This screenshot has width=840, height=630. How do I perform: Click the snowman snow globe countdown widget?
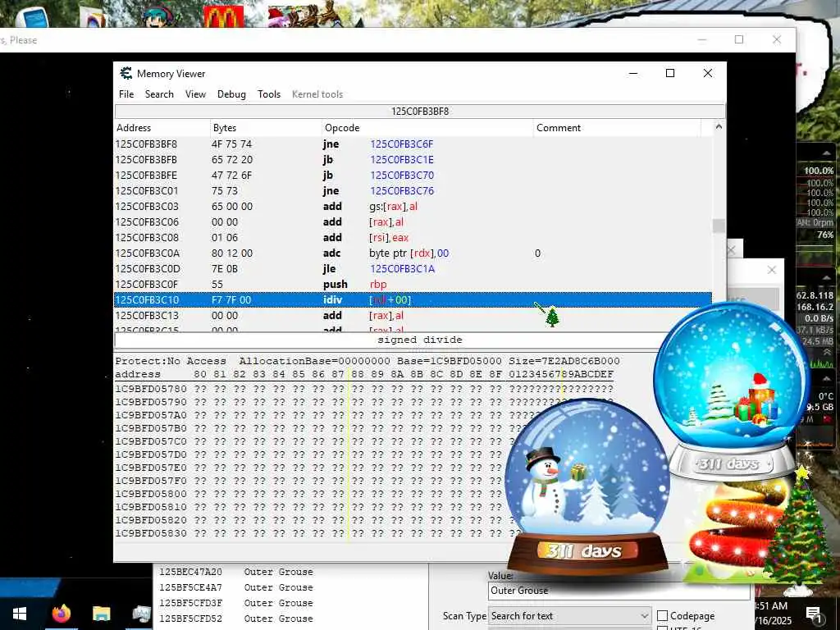point(587,487)
